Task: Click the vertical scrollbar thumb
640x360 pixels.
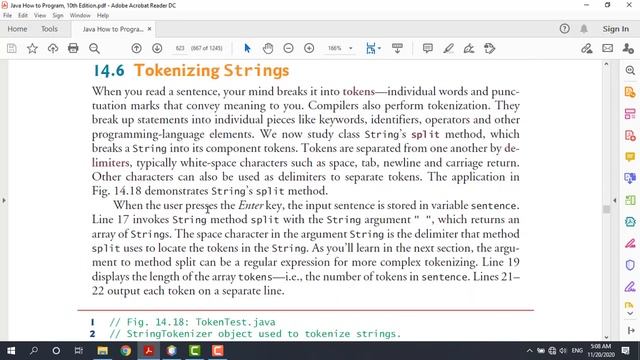Action: pyautogui.click(x=606, y=209)
